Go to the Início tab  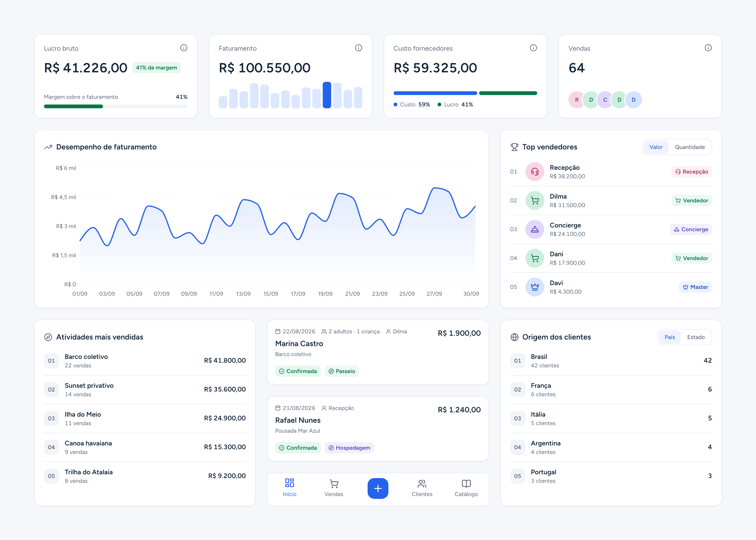[290, 488]
